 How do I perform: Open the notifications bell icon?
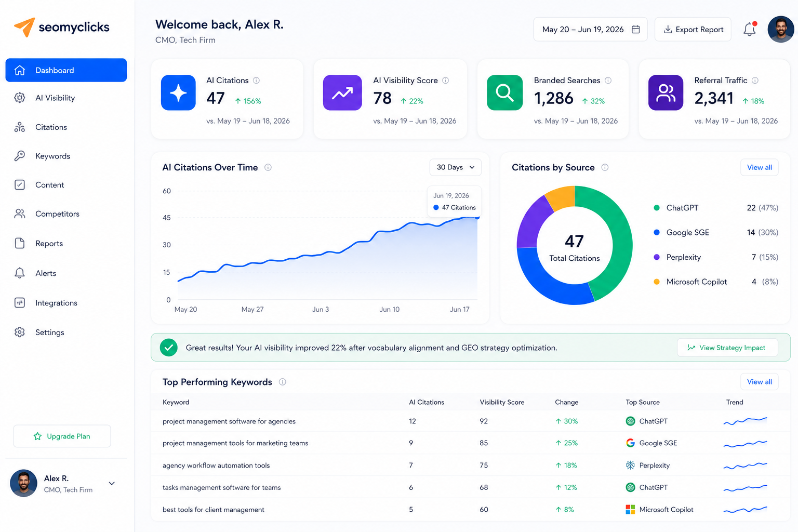coord(750,29)
